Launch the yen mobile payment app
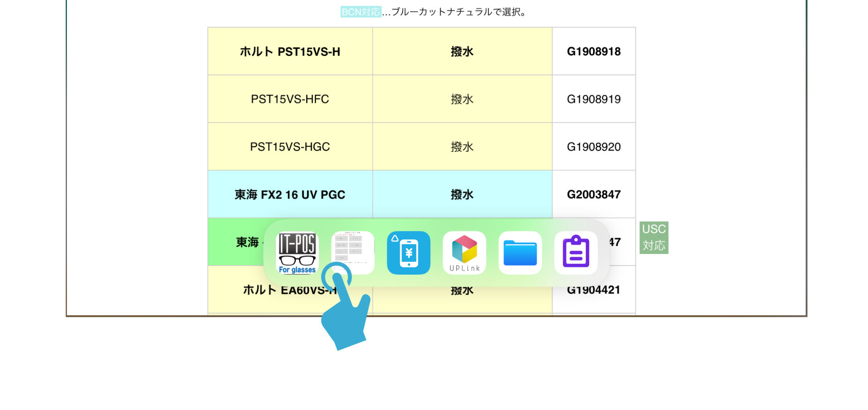The height and width of the screenshot is (410, 868). coord(409,253)
